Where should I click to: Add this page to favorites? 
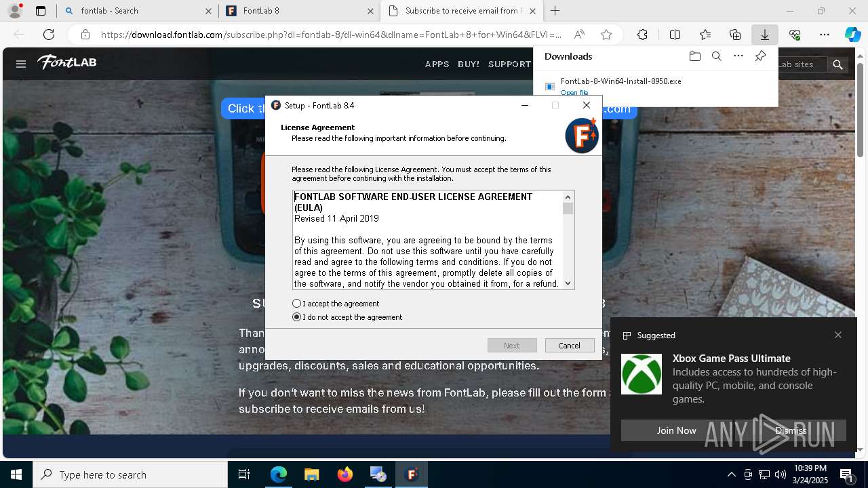[x=606, y=35]
